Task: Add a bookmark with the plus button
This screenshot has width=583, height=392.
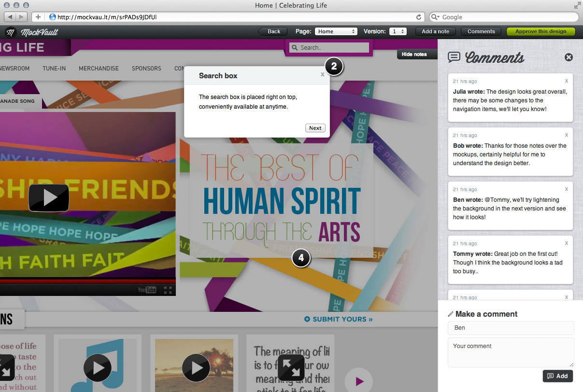Action: coord(38,17)
